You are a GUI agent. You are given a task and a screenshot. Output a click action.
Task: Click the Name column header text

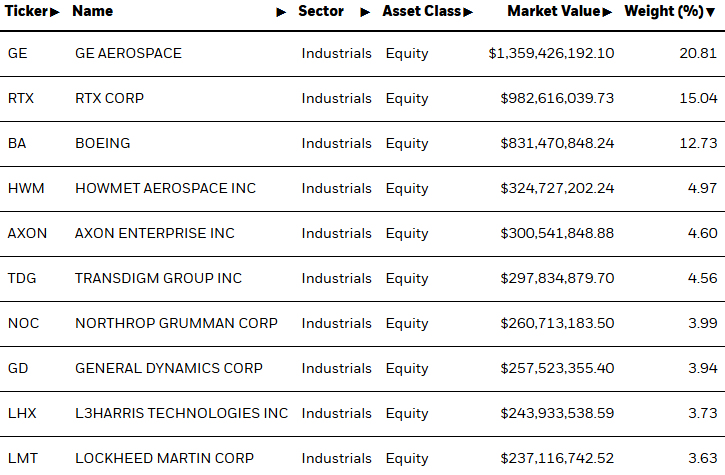93,12
